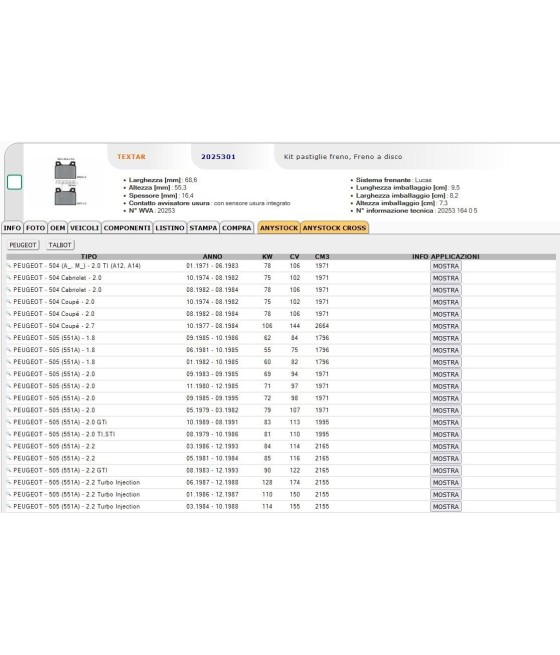
Task: Filter vehicles by TALBOT button
Action: pyautogui.click(x=60, y=245)
